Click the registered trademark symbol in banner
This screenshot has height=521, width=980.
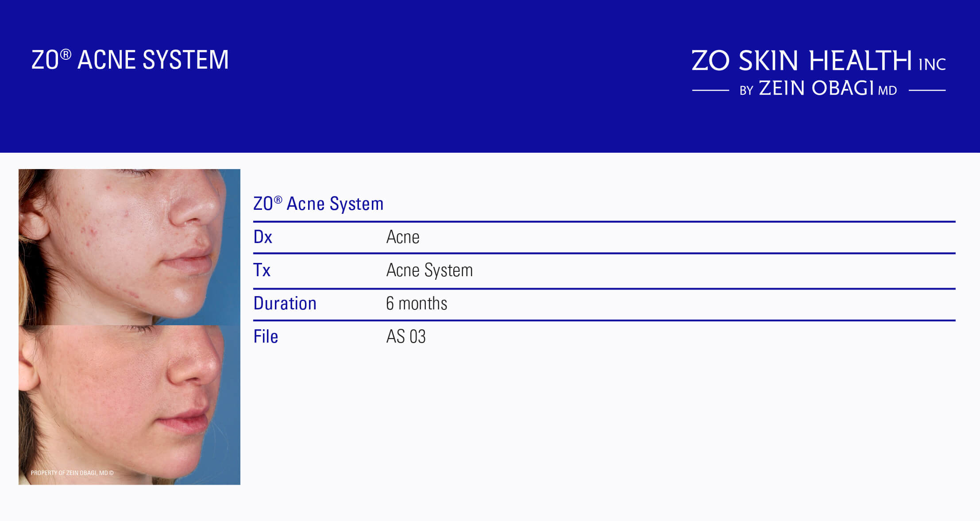(66, 54)
